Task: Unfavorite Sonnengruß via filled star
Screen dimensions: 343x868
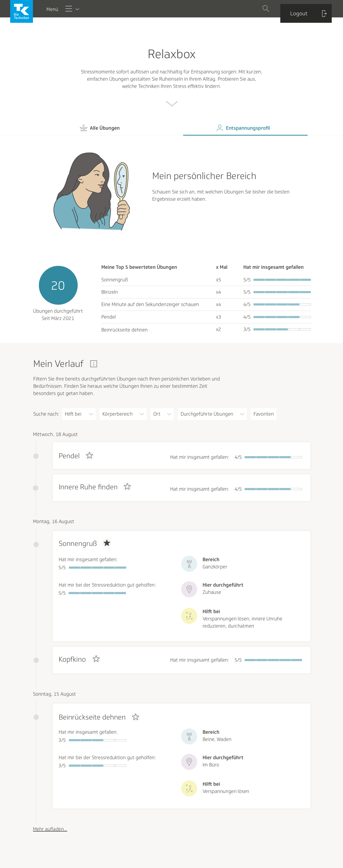Action: [x=107, y=543]
